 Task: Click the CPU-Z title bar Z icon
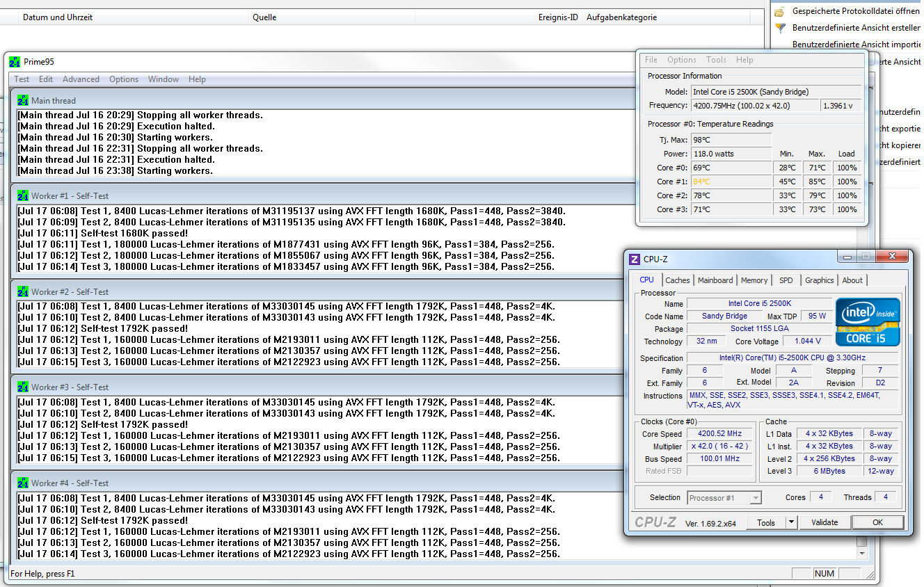[x=634, y=259]
